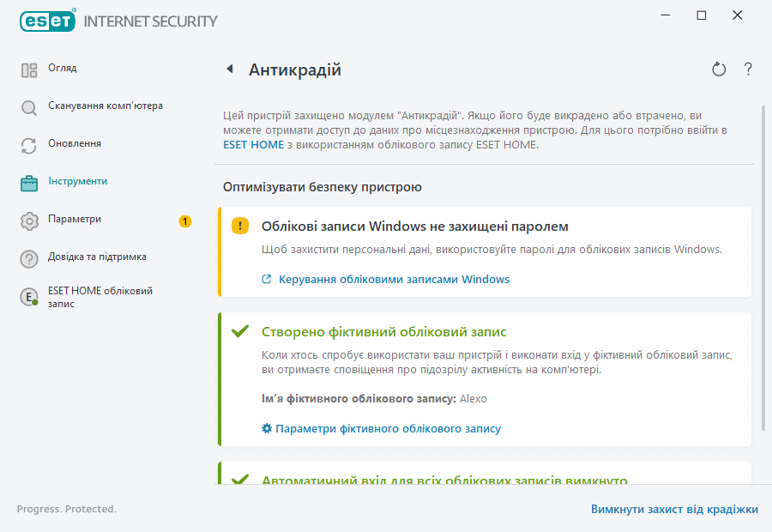Screen dimensions: 772x532
Task: Open Параметри фіктивного облікового запису link
Action: (388, 428)
